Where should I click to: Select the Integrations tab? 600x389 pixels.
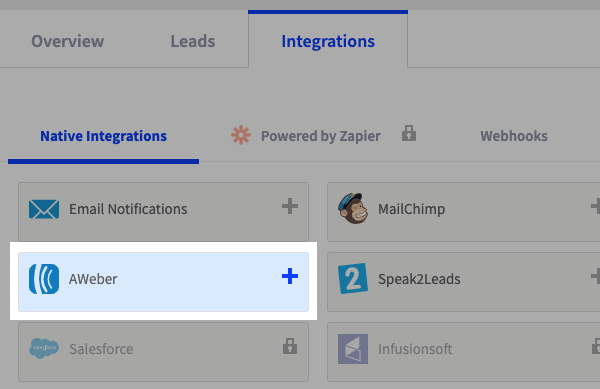328,41
